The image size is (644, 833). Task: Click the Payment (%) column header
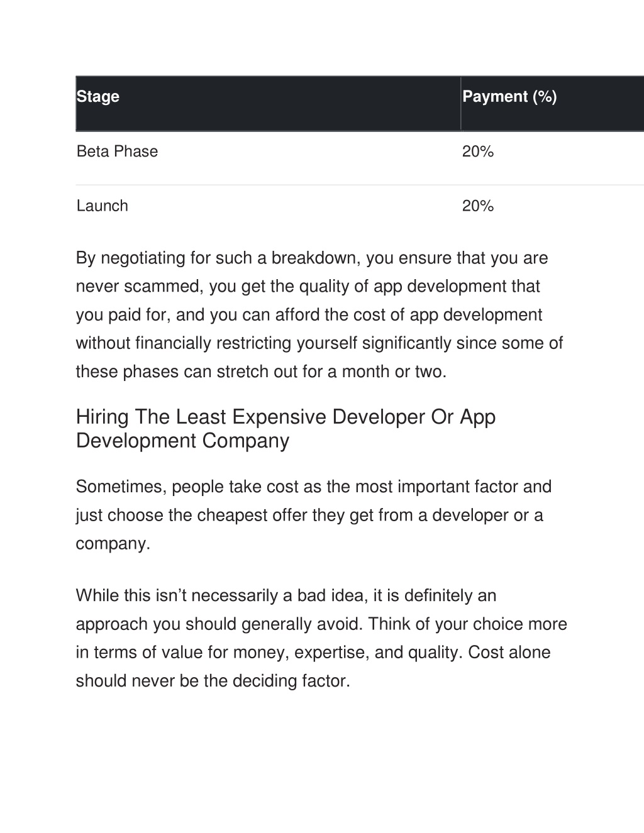(x=552, y=104)
